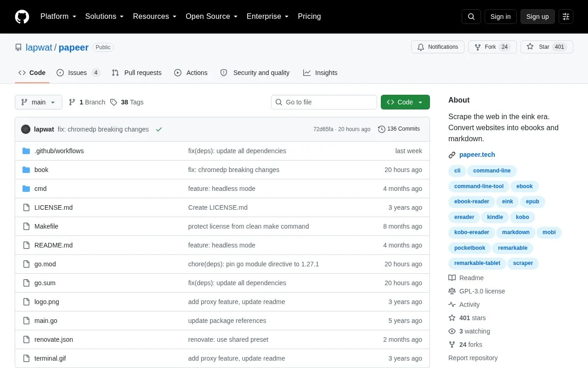Open the Security and quality tab
588x368 pixels.
tap(255, 73)
